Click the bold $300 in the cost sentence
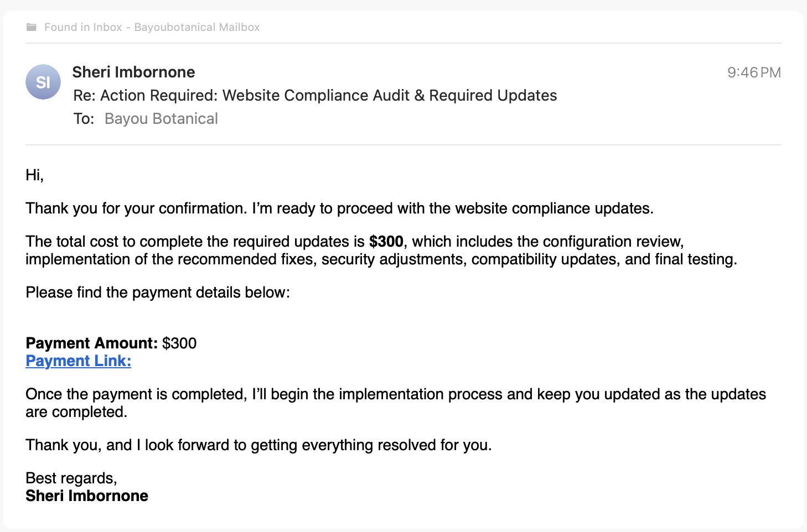This screenshot has width=807, height=532. pos(386,242)
